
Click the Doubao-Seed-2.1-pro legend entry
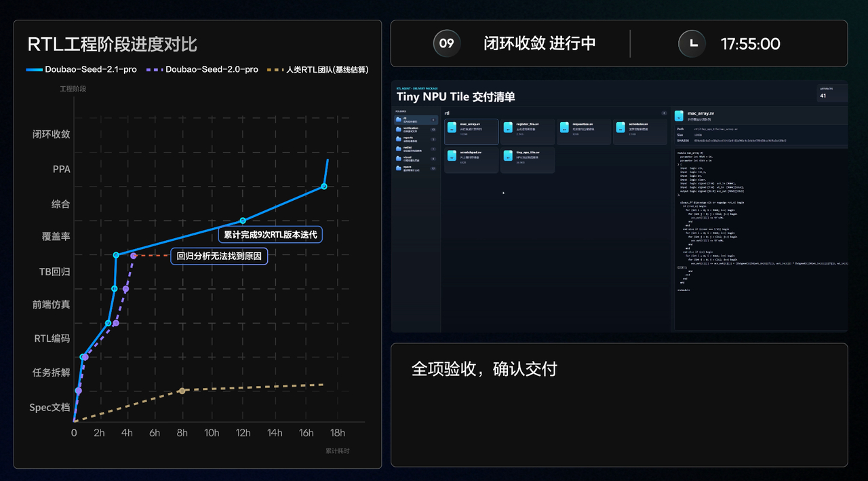81,69
